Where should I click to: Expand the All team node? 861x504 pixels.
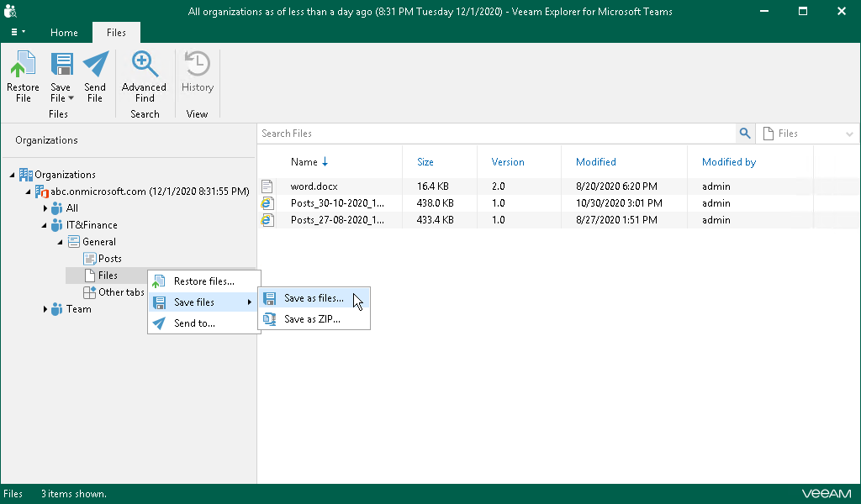click(x=45, y=208)
